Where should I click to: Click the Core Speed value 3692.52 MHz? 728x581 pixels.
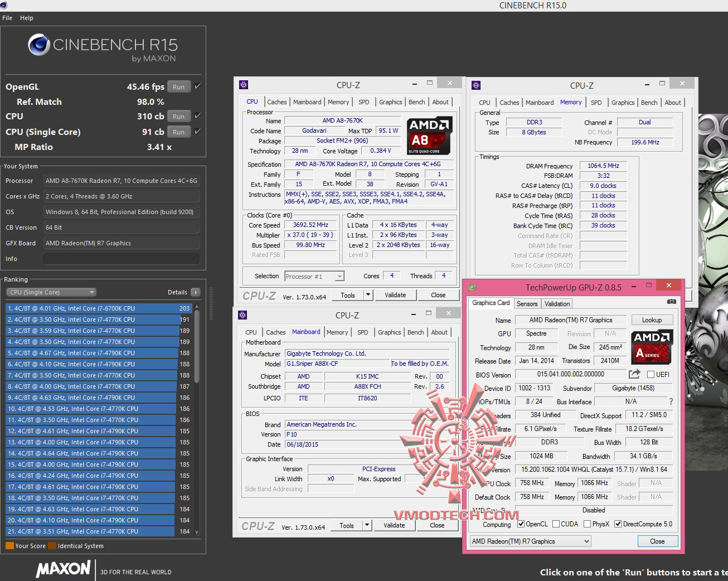[x=310, y=225]
